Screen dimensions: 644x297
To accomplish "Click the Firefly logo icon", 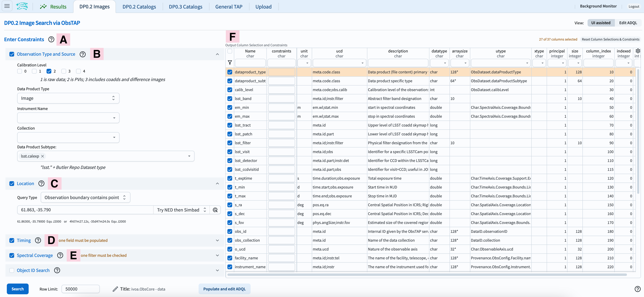I will point(22,6).
